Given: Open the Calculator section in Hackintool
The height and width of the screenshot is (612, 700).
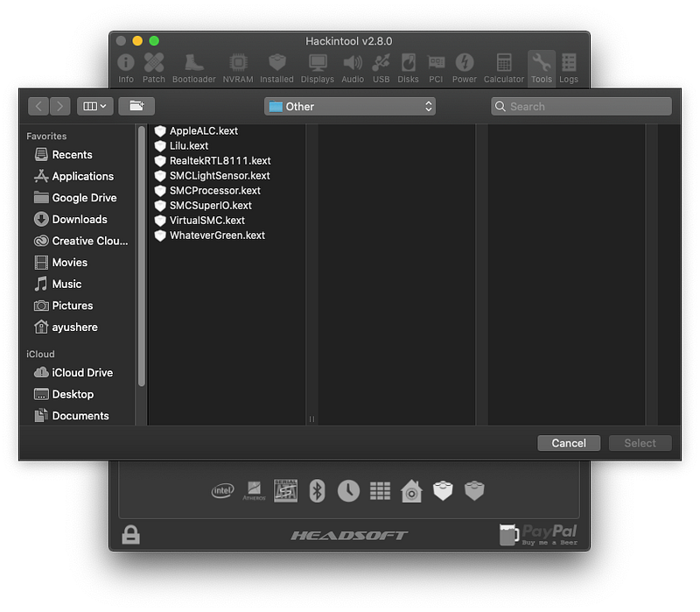Looking at the screenshot, I should (x=504, y=68).
